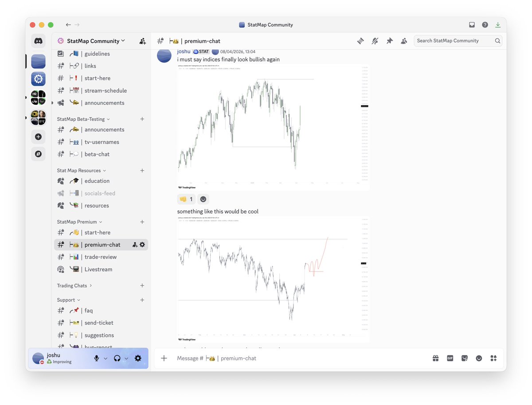Expand Trading Chats category
The width and height of the screenshot is (532, 405).
coord(74,286)
